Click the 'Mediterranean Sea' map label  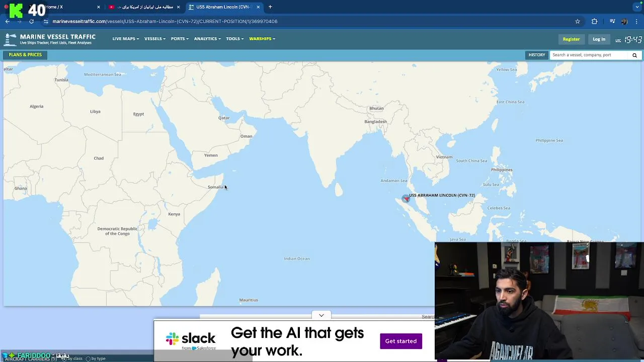pyautogui.click(x=103, y=74)
